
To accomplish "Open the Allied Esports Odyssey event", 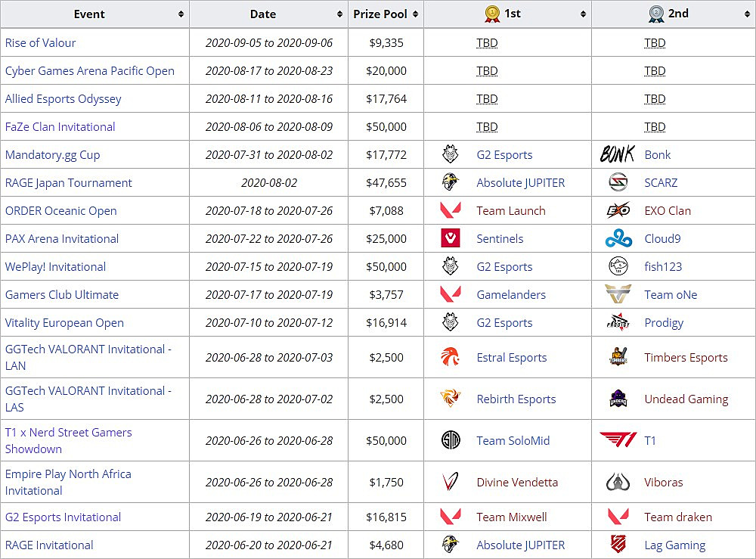I will tap(64, 98).
